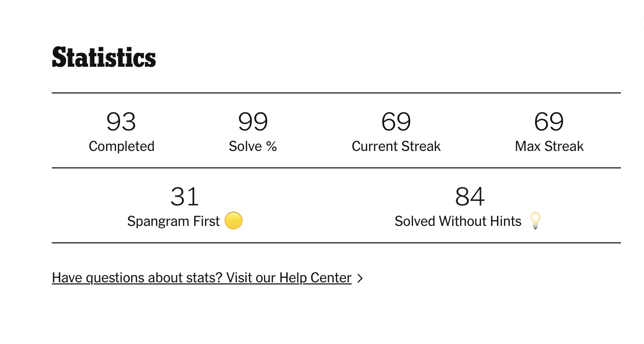644x344 pixels.
Task: Click the "Current Streak" label
Action: pyautogui.click(x=396, y=146)
